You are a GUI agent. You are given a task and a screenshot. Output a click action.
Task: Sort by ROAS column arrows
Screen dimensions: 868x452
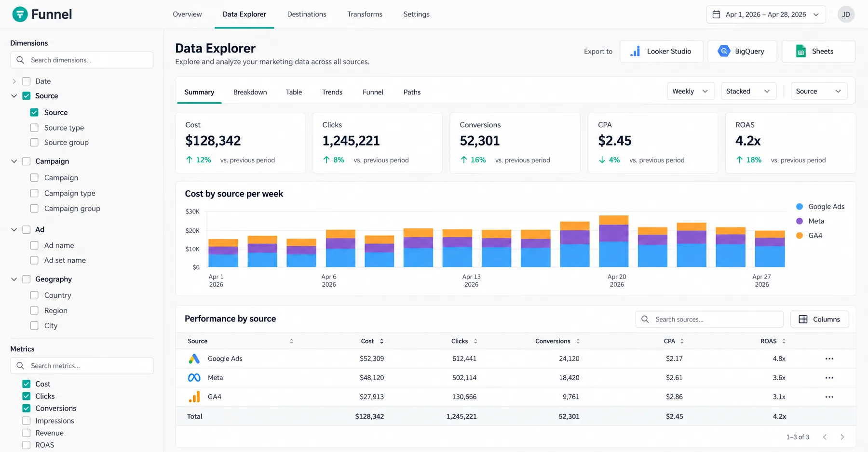784,341
